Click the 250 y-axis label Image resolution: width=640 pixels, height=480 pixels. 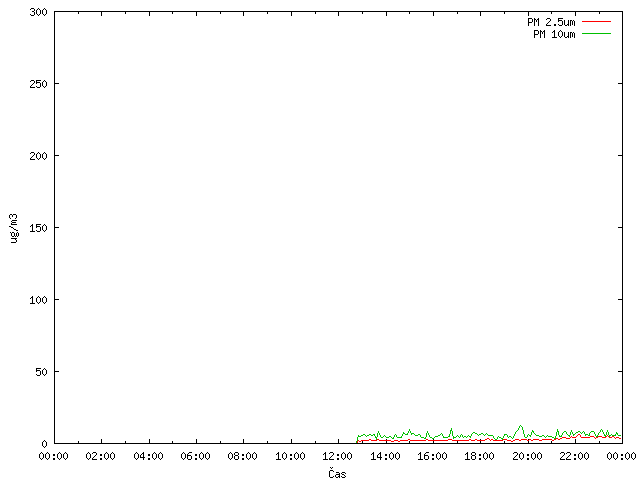38,84
